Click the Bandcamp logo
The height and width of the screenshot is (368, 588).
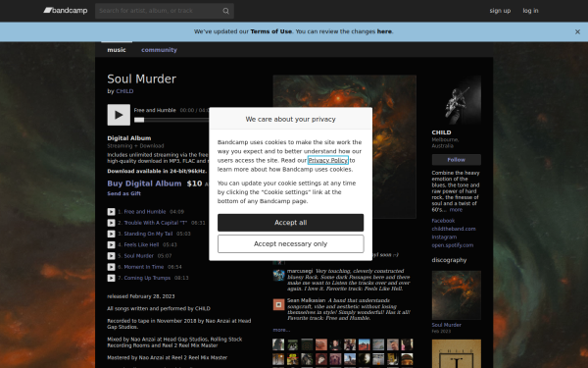(66, 11)
